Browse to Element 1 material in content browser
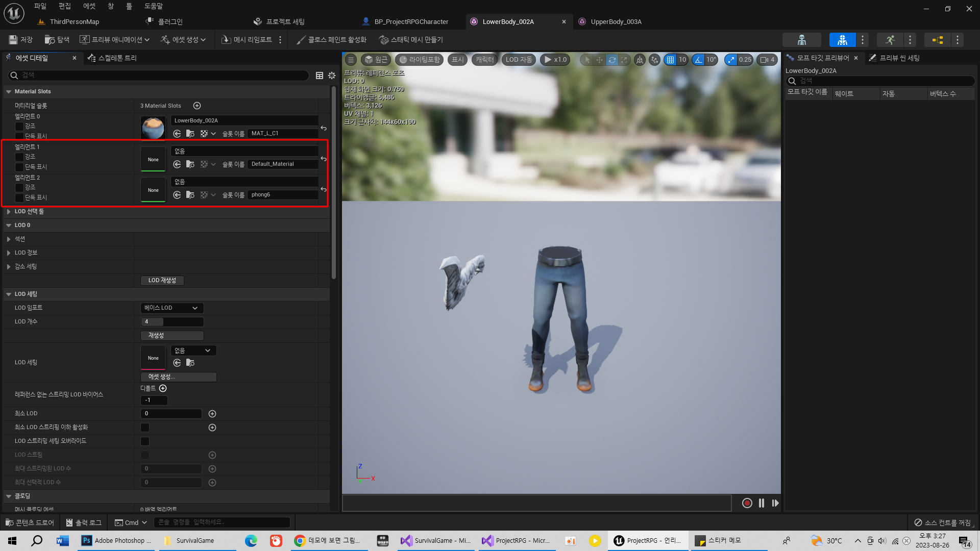Screen dimensions: 980x551 pyautogui.click(x=190, y=164)
